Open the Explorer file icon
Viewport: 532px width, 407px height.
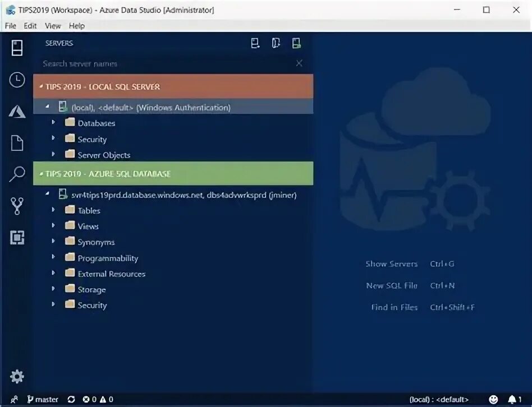(x=17, y=143)
